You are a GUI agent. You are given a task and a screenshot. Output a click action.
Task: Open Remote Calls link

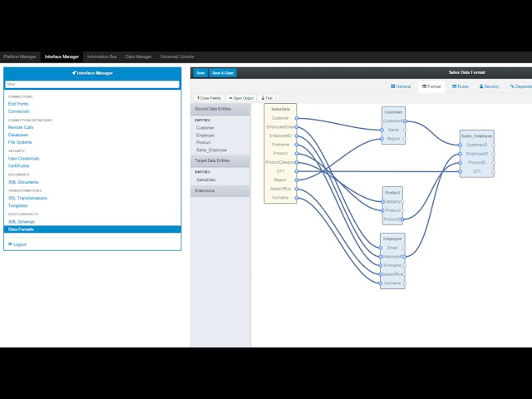(21, 127)
